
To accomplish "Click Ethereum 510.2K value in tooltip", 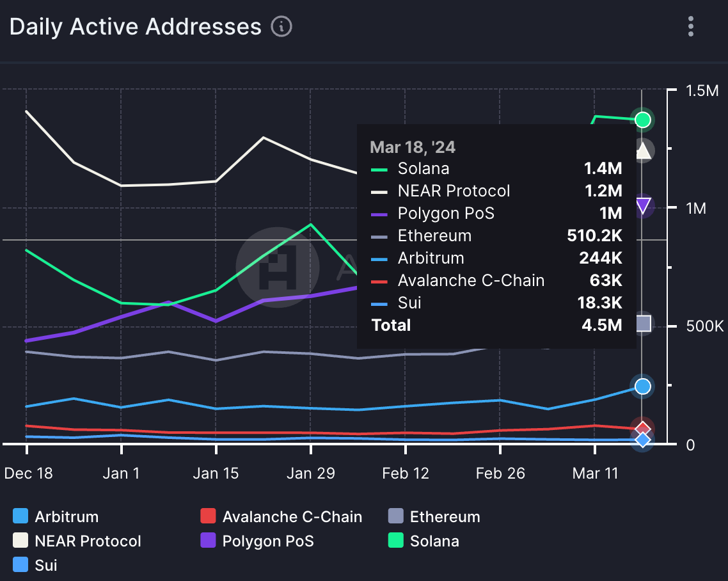I will tap(594, 235).
